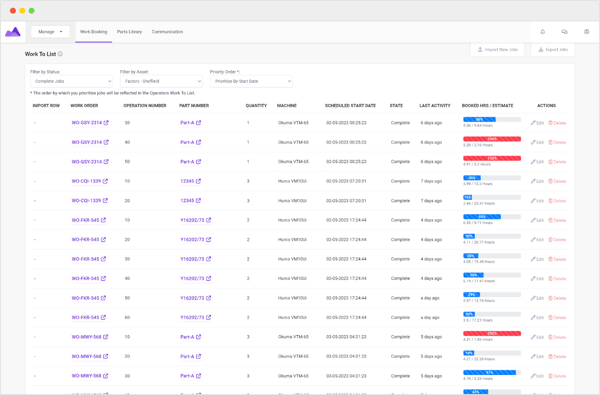Screen dimensions: 600x395
Task: Go to the Communication tab
Action: coord(167,32)
